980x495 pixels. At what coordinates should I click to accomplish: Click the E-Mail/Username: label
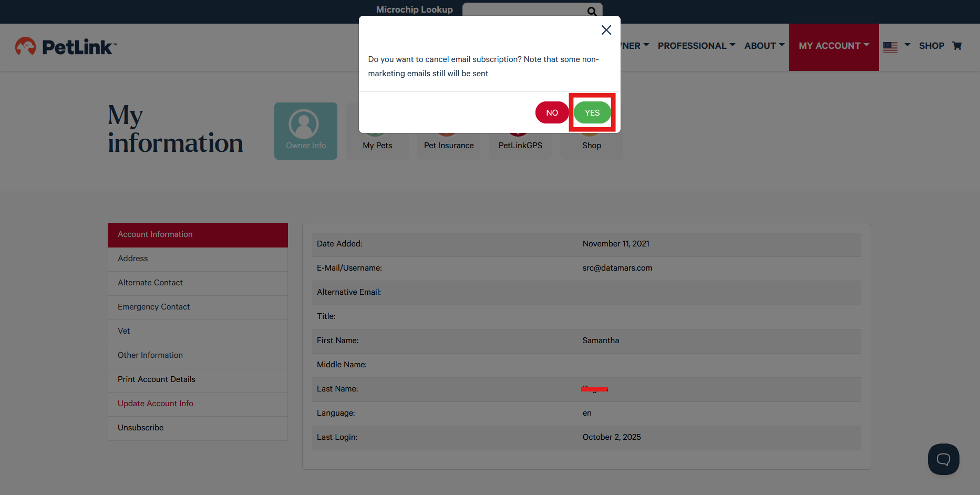(x=349, y=268)
